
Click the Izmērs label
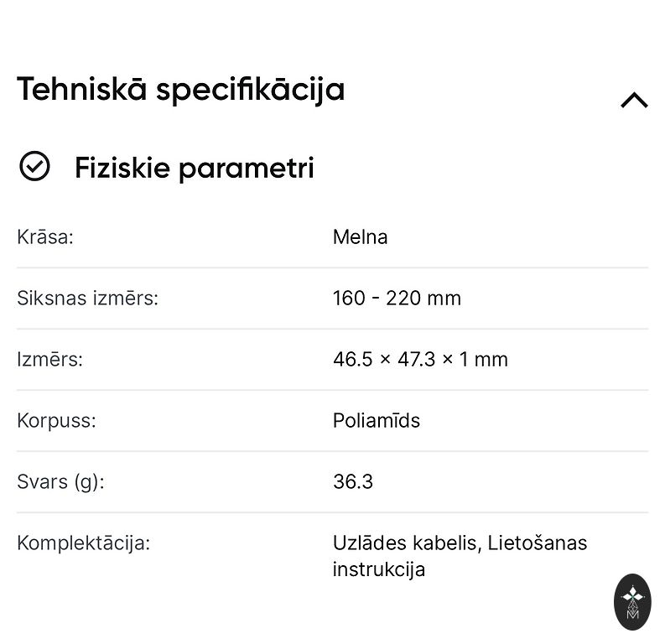point(49,359)
